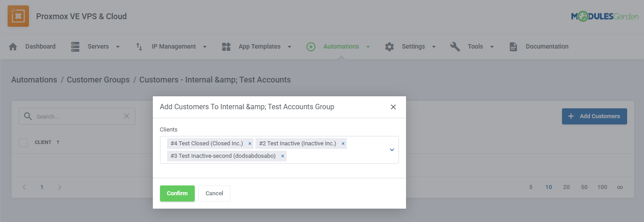Screen dimensions: 644x222
Task: Click the #4 Test Closed (Closed Inc.) tag
Action: click(210, 144)
